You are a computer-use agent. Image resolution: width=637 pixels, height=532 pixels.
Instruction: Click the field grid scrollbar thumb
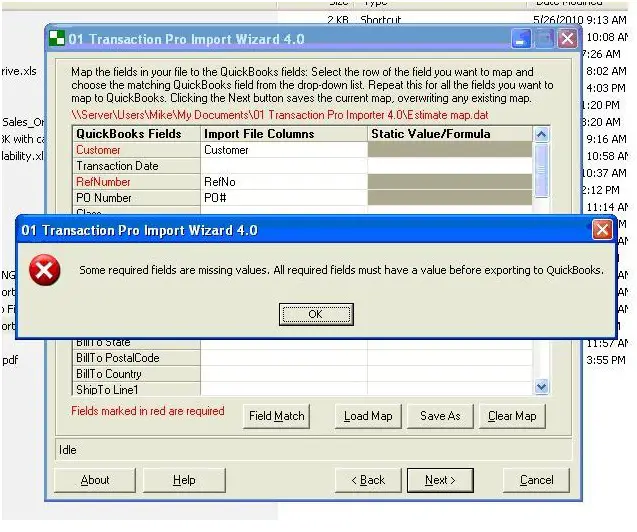pyautogui.click(x=541, y=171)
